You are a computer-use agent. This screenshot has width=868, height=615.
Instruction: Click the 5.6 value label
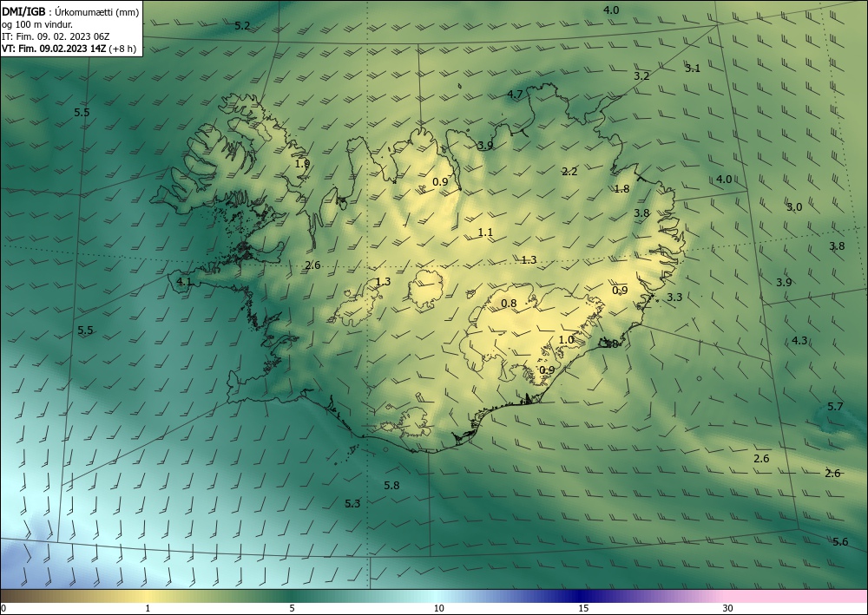(840, 541)
